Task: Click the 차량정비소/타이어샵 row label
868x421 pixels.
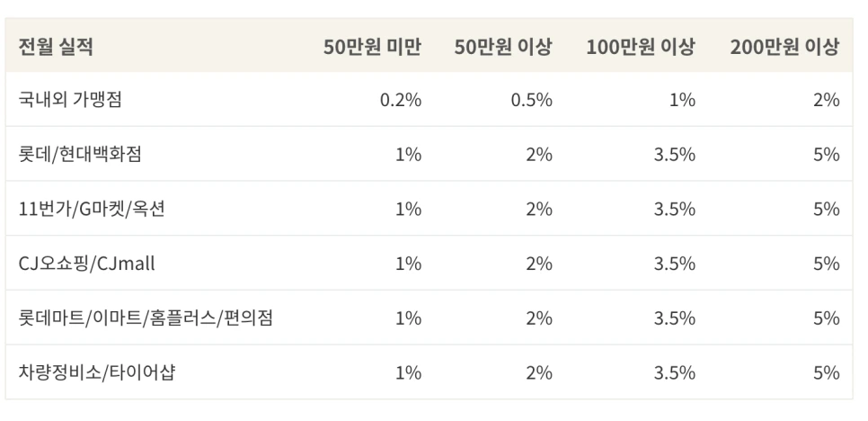Action: (x=97, y=372)
